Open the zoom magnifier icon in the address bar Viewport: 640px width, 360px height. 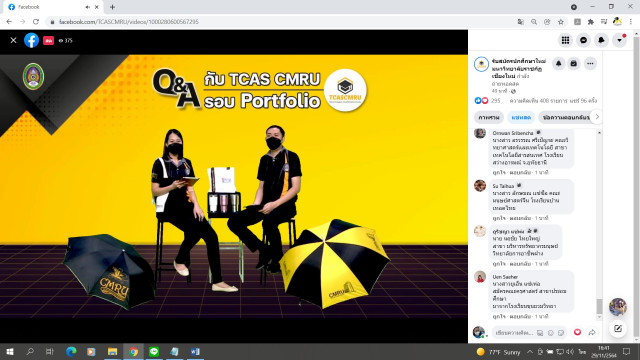[x=534, y=22]
